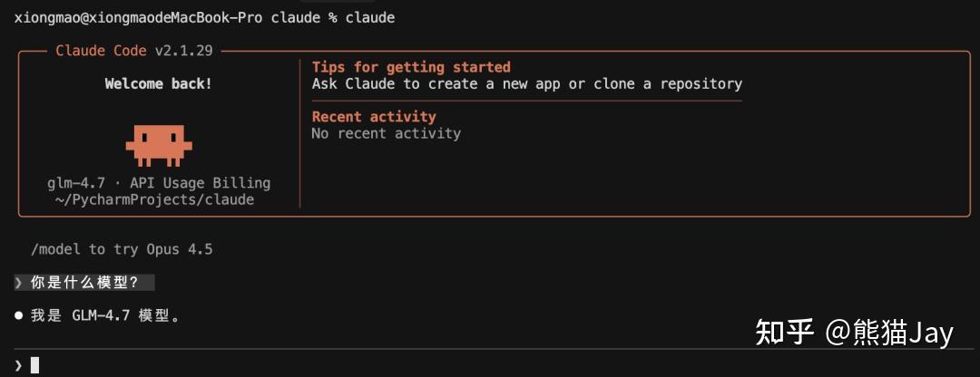Image resolution: width=980 pixels, height=377 pixels.
Task: Click the Tips for getting started heading
Action: point(411,67)
